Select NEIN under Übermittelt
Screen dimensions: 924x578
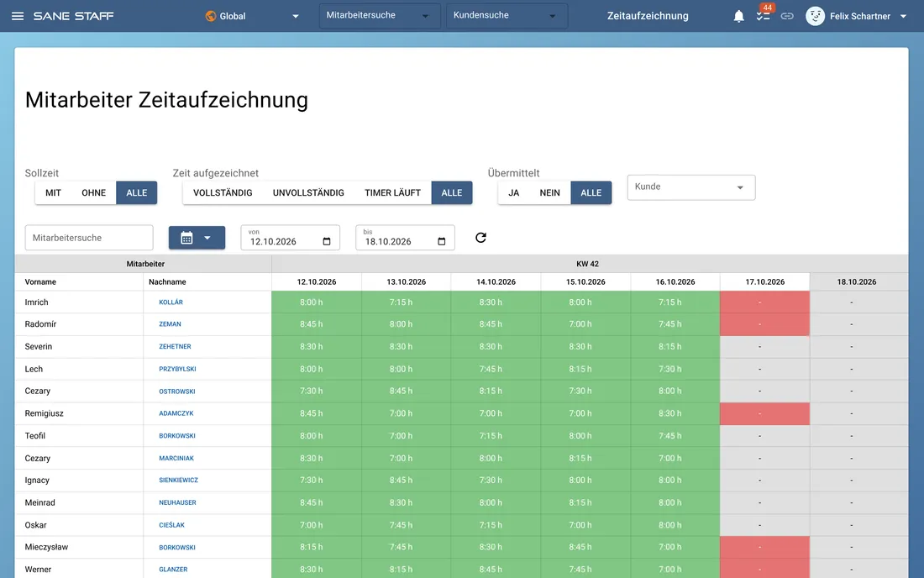click(x=550, y=192)
